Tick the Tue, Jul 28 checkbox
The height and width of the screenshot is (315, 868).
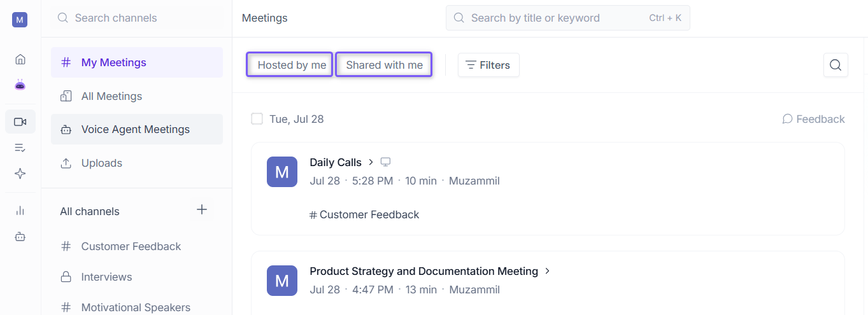click(x=257, y=119)
